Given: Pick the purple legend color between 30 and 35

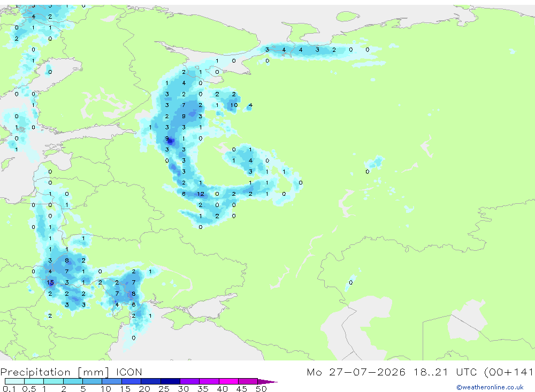Looking at the screenshot, I should 189,381.
